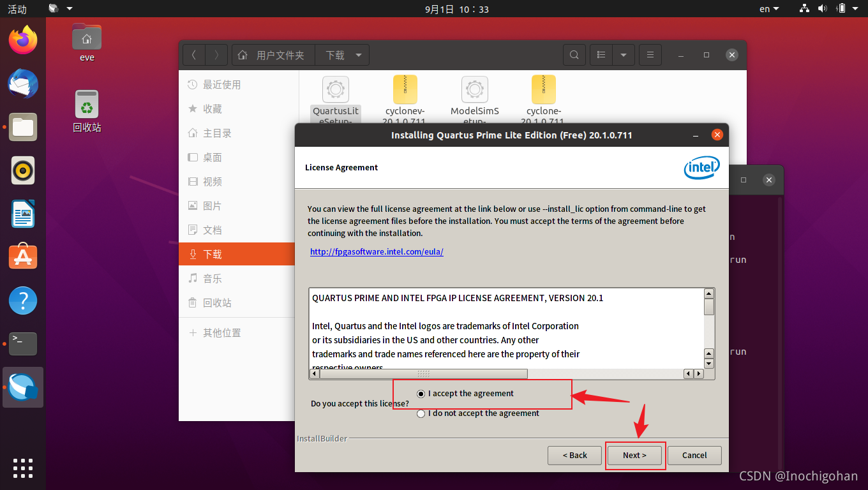Viewport: 868px width, 490px height.
Task: Open Files app in the dock
Action: click(23, 127)
